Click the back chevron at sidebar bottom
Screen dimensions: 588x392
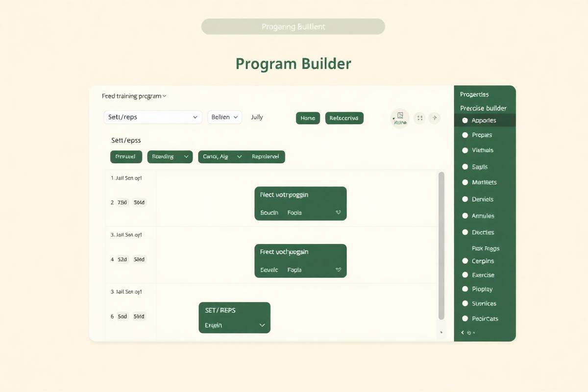click(462, 333)
